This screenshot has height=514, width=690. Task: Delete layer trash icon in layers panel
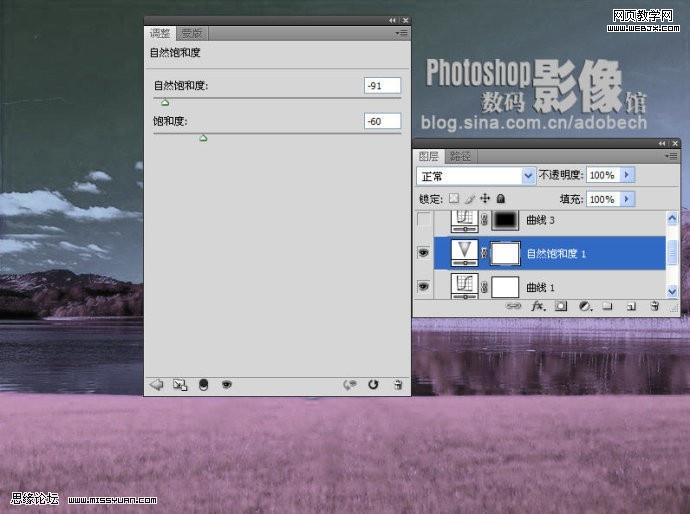[x=655, y=306]
